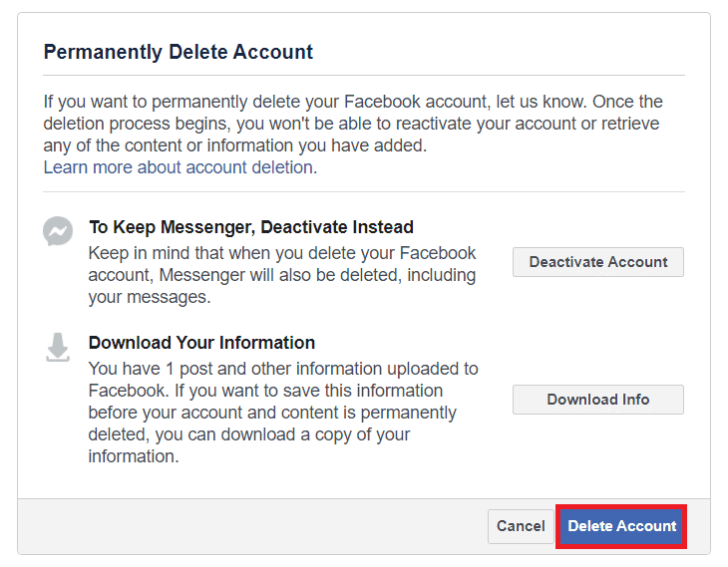Confirm with the Delete Account button
This screenshot has width=728, height=567.
[x=621, y=526]
